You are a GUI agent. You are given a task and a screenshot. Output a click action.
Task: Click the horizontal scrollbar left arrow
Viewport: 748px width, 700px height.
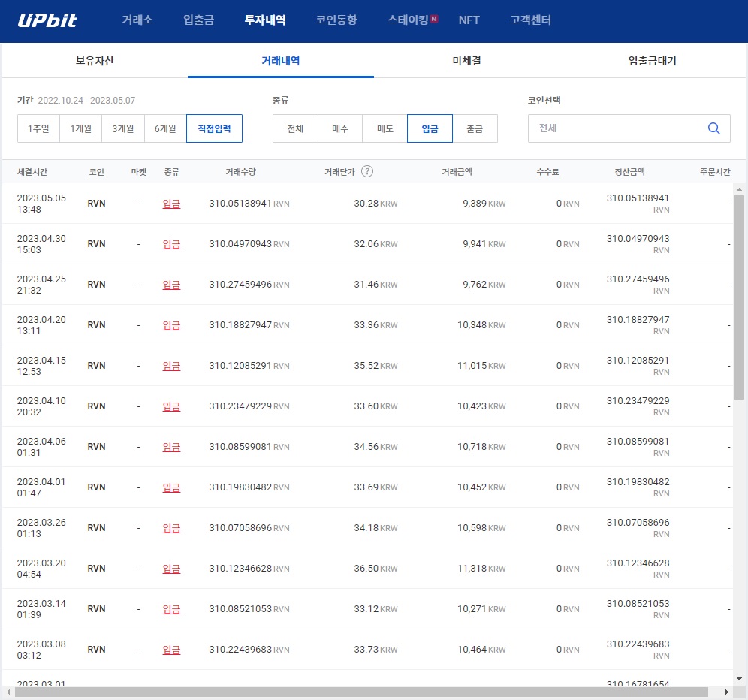click(x=8, y=692)
